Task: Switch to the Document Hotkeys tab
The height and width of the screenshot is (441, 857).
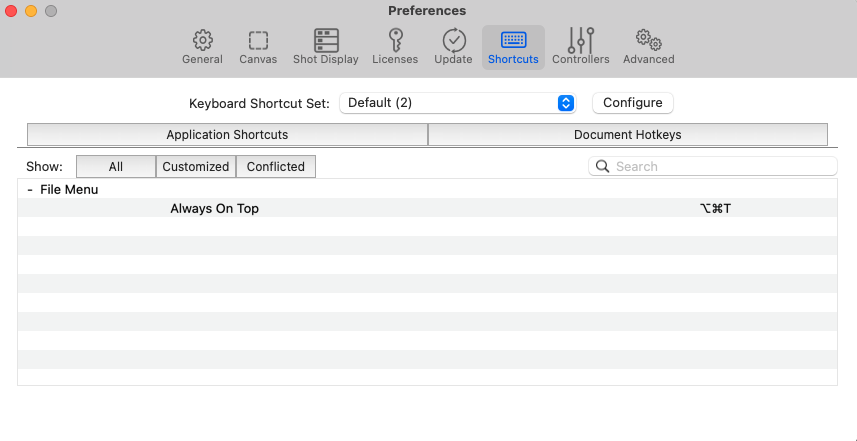Action: pos(627,134)
